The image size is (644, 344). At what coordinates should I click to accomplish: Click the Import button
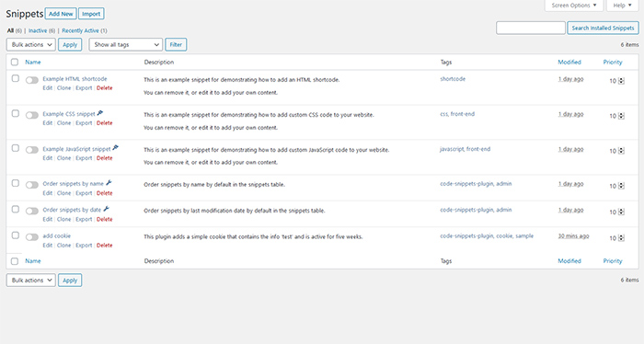pyautogui.click(x=91, y=14)
